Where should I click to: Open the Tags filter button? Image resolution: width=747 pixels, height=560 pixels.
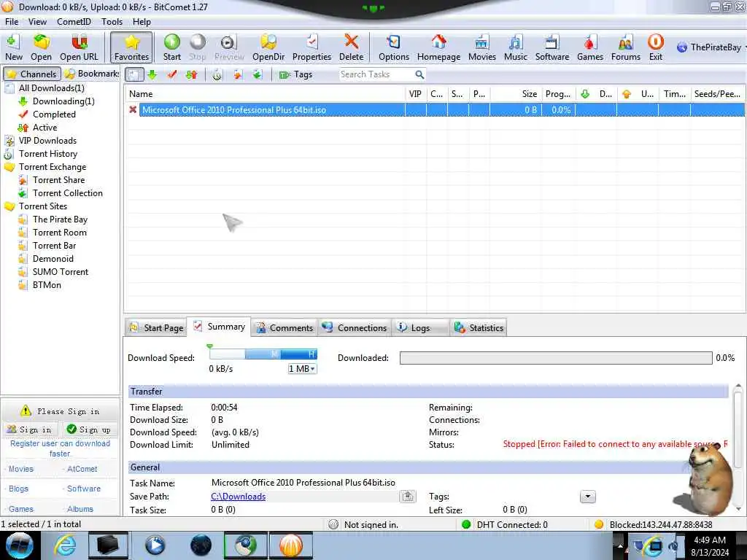pyautogui.click(x=296, y=74)
